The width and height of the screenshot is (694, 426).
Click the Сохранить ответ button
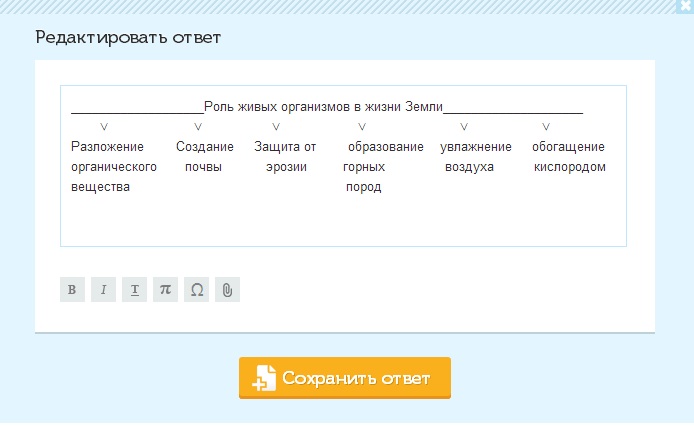click(345, 378)
